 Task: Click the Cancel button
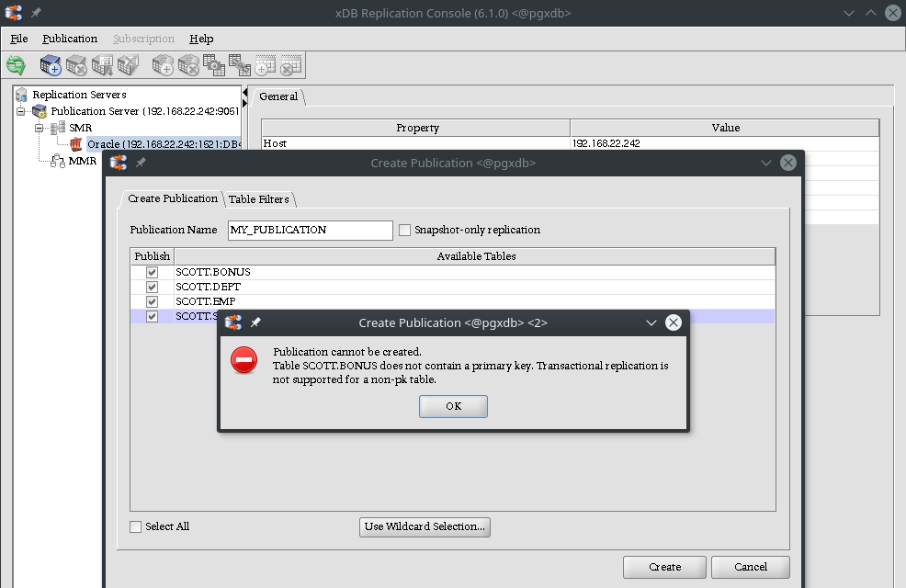pos(751,567)
